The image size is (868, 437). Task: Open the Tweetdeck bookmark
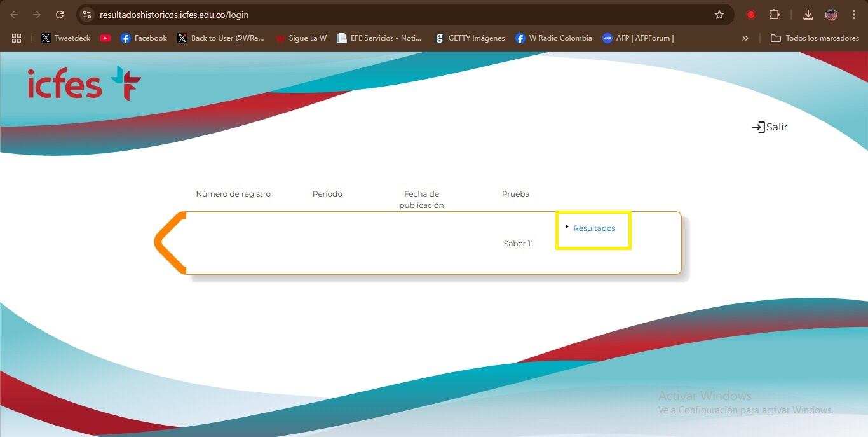(65, 38)
